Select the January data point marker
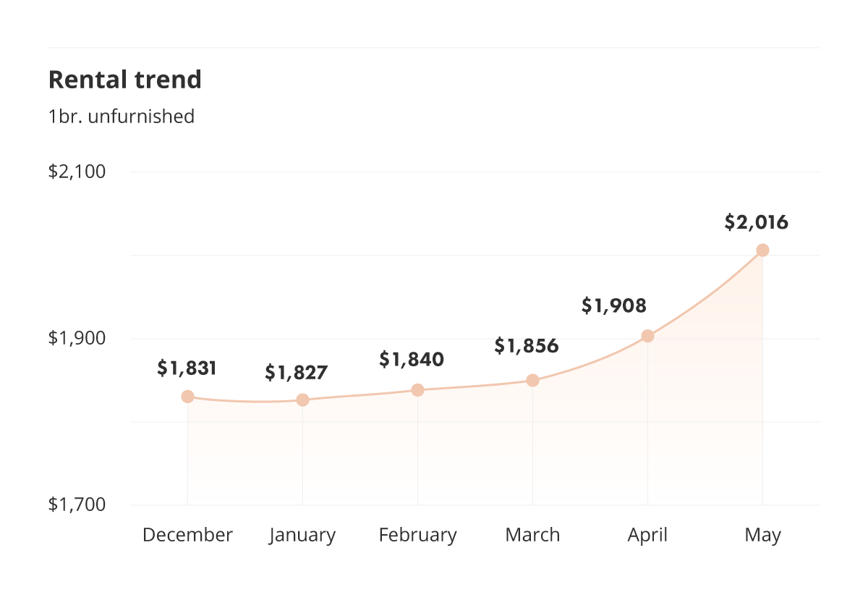The height and width of the screenshot is (608, 868). pos(303,400)
